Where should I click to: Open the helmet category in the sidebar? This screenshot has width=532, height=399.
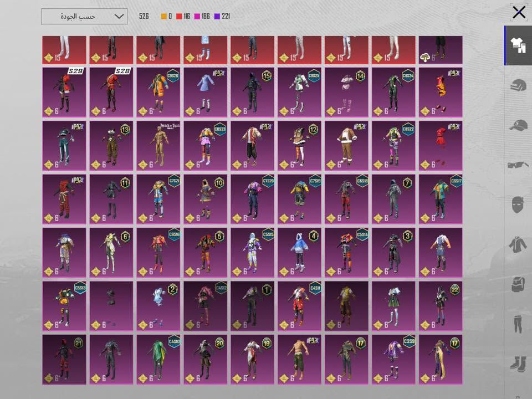pos(518,85)
